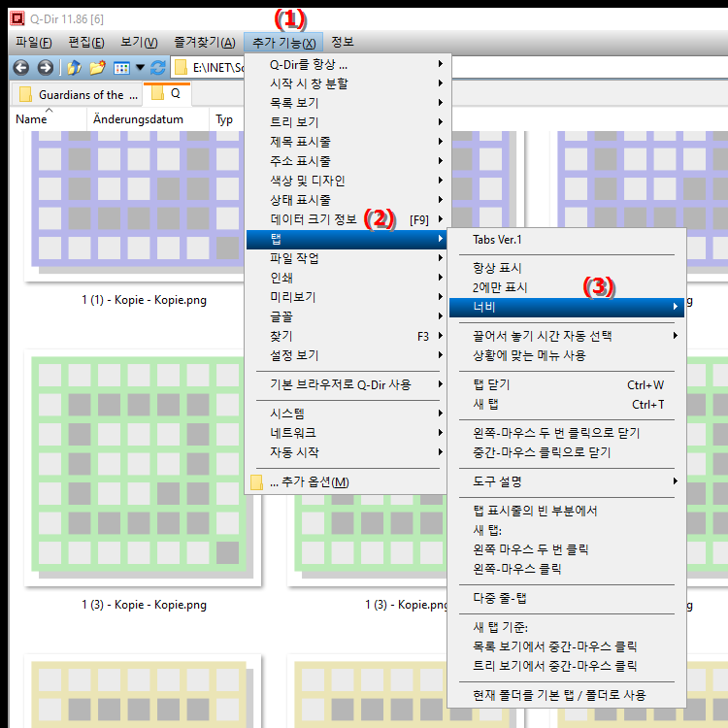728x728 pixels.
Task: Click 새 탭 Ctrl+T
Action: coord(567,405)
